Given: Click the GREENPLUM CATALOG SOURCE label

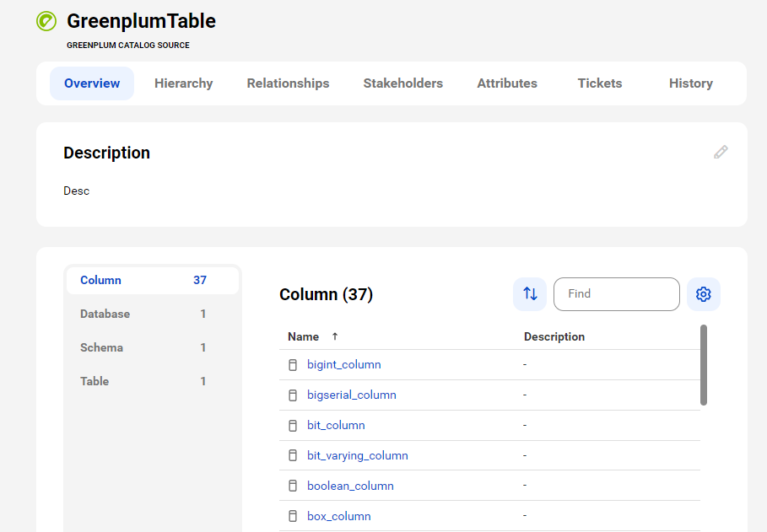Looking at the screenshot, I should (128, 45).
